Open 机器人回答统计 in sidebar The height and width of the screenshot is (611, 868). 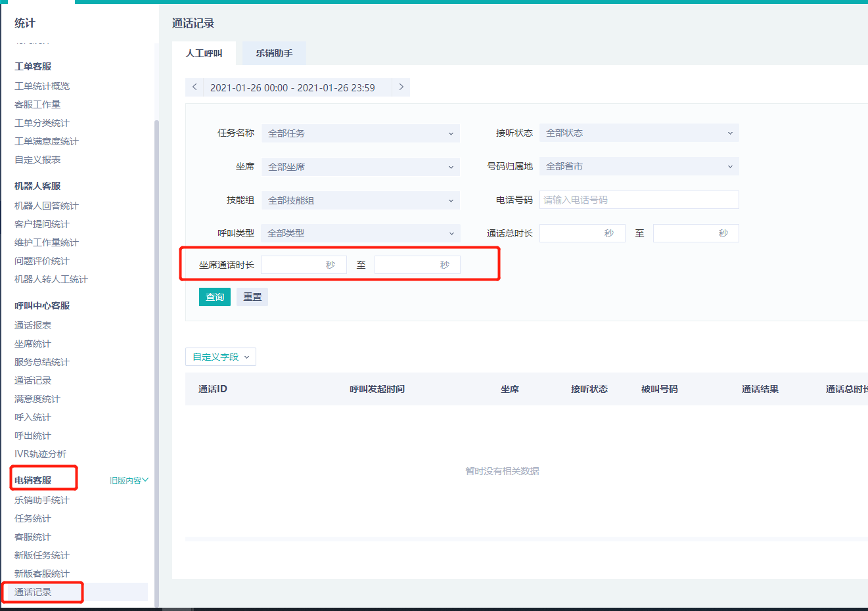point(47,206)
